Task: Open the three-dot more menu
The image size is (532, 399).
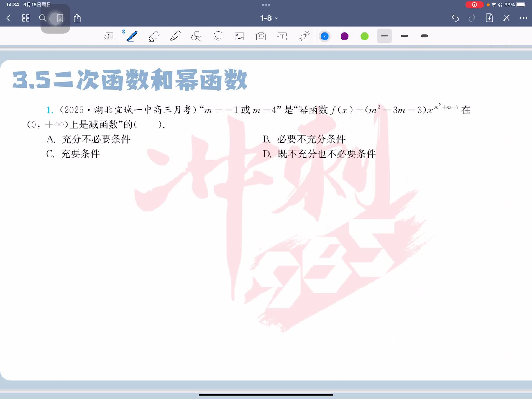Action: 523,18
